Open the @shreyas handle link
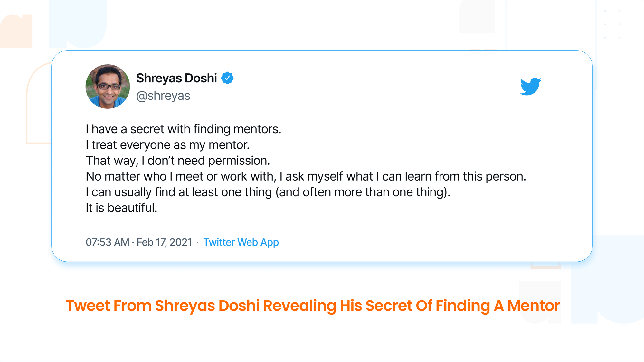Viewport: 644px width, 362px height. point(163,96)
